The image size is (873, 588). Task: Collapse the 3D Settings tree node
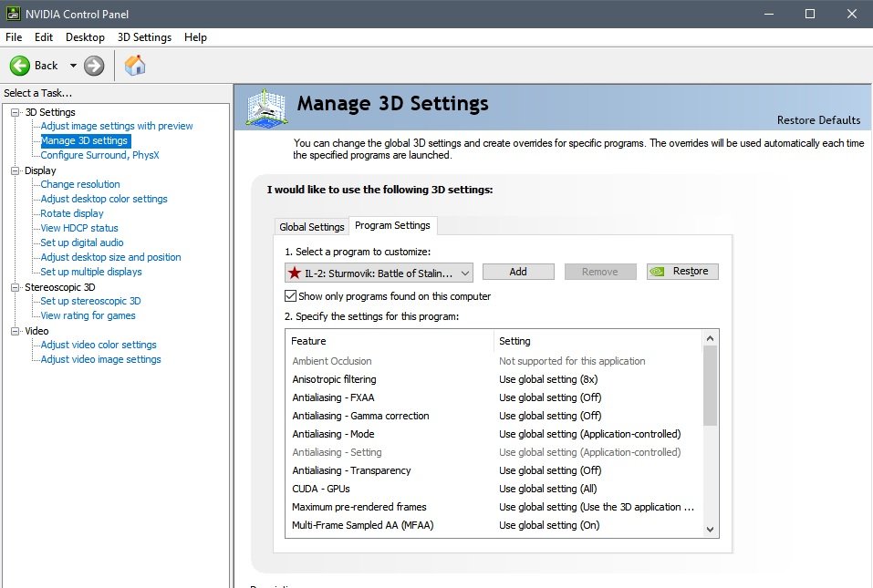tap(15, 112)
